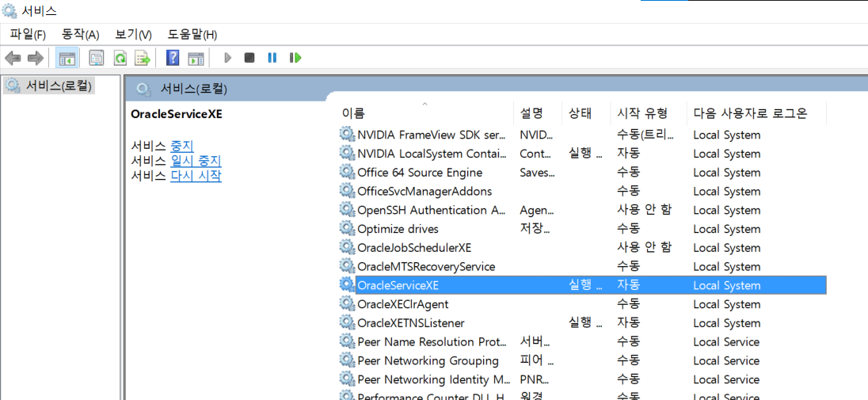Sort by the 설명 column header
Screen dimensions: 868x400
point(531,113)
